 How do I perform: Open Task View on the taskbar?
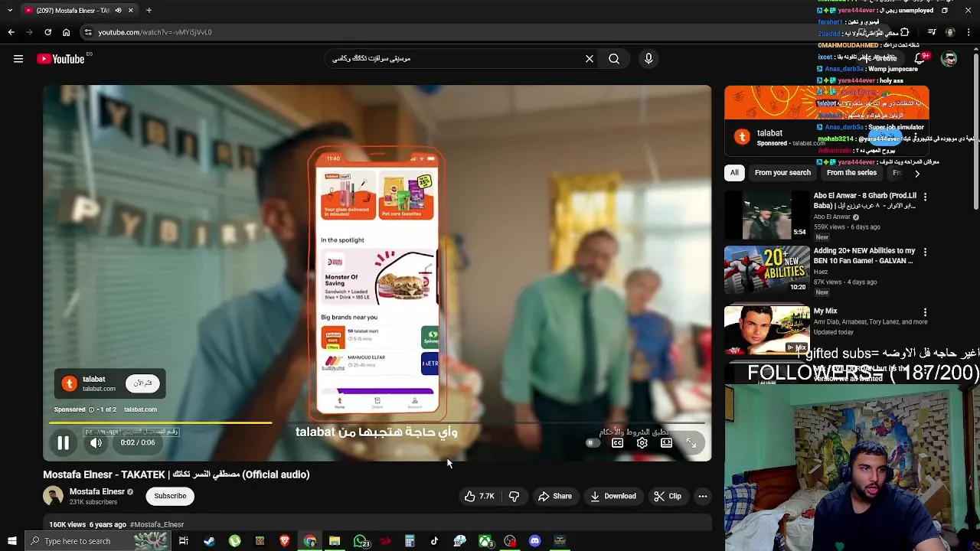[184, 541]
